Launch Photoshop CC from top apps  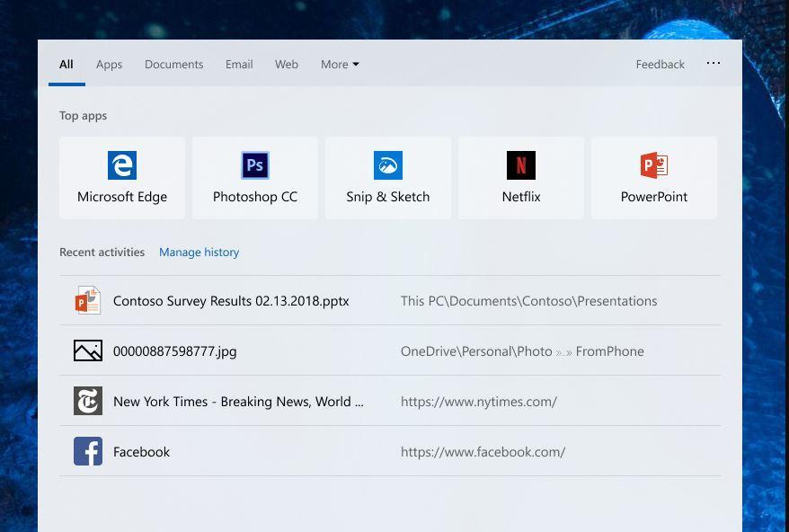255,166
